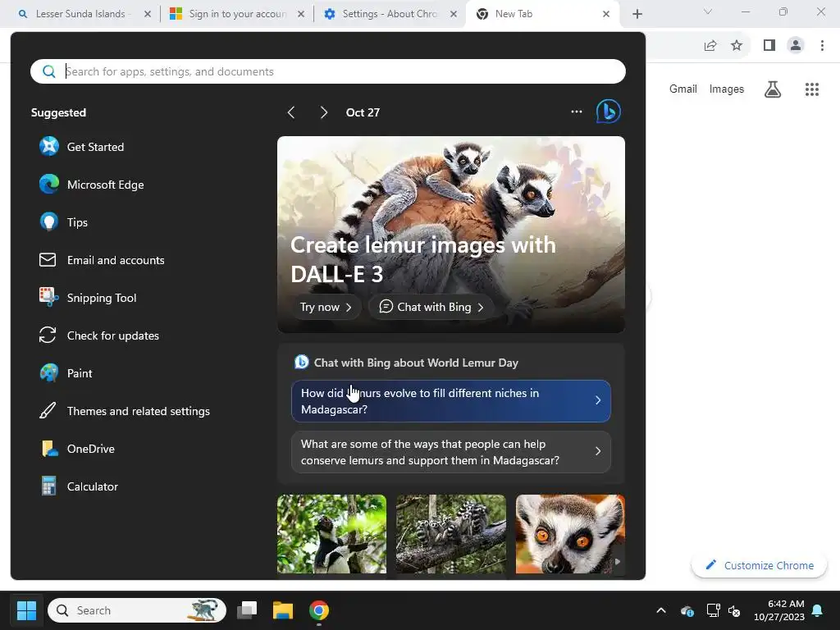
Task: Select How did lemurs evolve question
Action: [450, 400]
